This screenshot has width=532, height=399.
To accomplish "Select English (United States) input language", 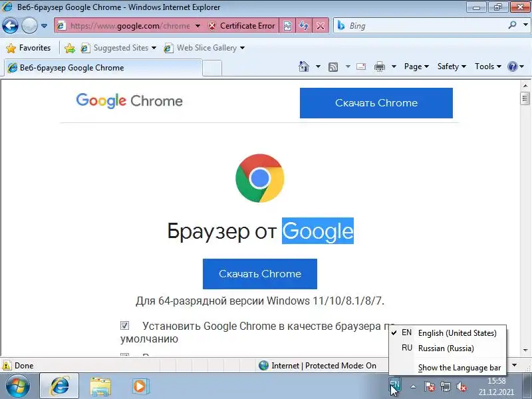I will (x=448, y=333).
